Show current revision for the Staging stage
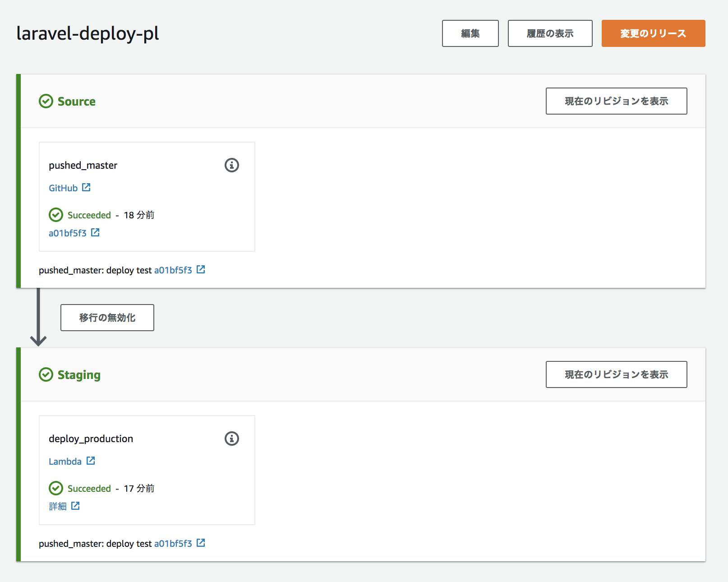The width and height of the screenshot is (728, 582). 616,374
